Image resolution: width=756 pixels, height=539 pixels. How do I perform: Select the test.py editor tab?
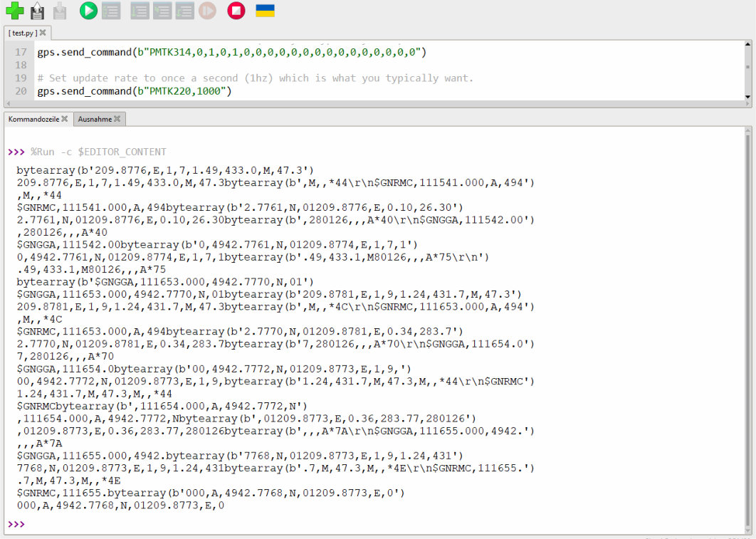(23, 33)
